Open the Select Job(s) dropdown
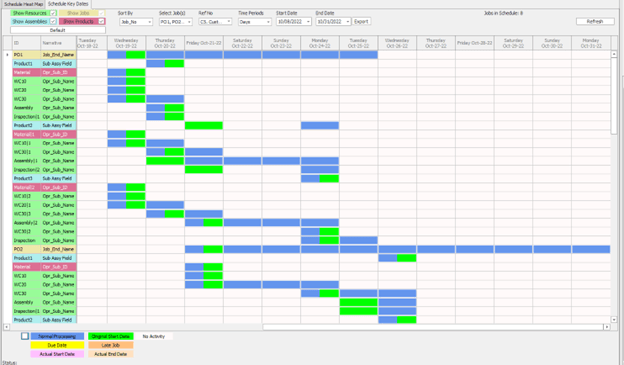This screenshot has height=365, width=624. point(189,22)
